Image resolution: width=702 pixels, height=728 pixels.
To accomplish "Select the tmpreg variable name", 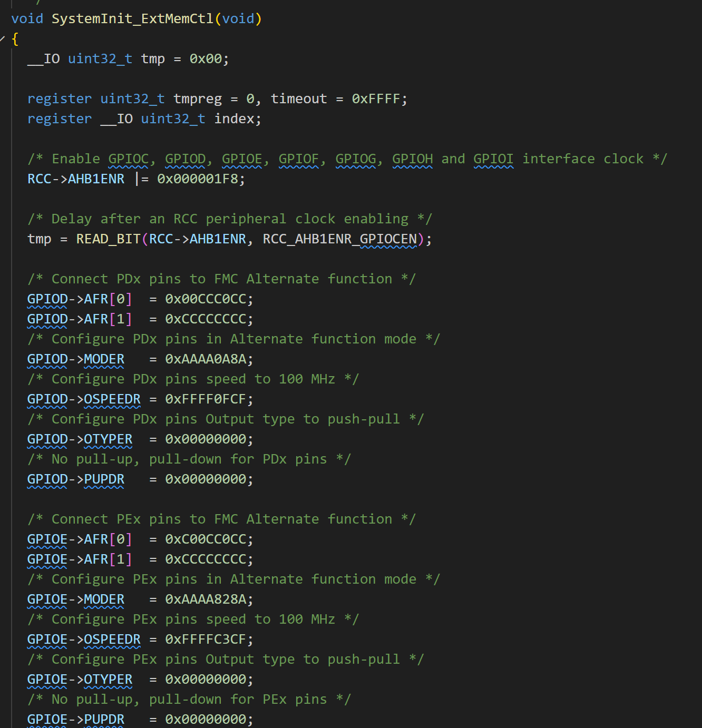I will [x=197, y=99].
